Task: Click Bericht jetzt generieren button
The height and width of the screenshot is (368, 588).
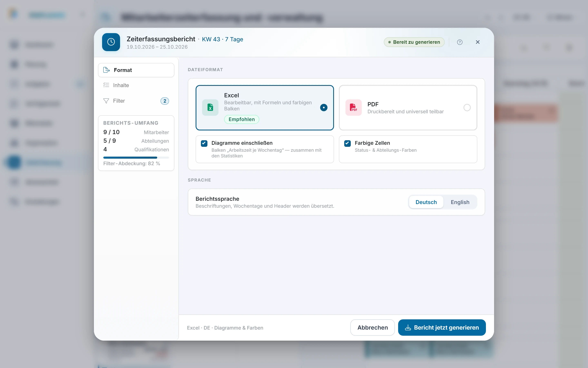Action: pos(442,327)
